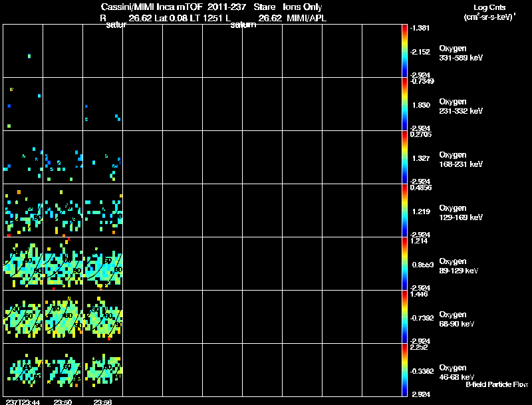Viewport: 532px width, 405px height.
Task: Open the 46-68 keV image panel at 23:50
Action: click(63, 370)
